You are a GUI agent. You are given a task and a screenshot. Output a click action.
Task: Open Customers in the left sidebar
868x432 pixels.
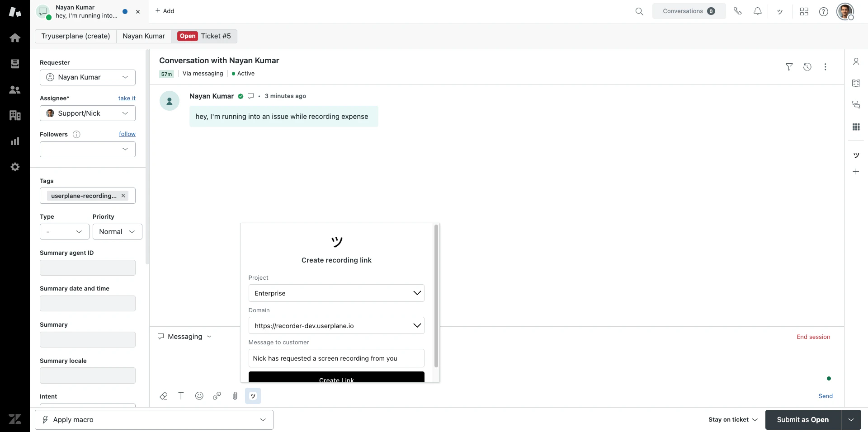pyautogui.click(x=15, y=89)
